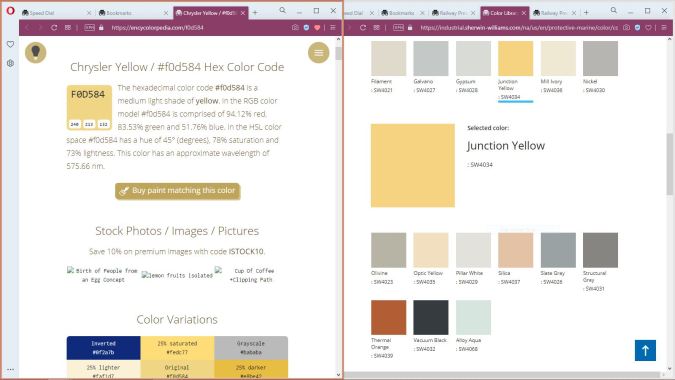The height and width of the screenshot is (380, 675).
Task: Click the Sherwin-Williams URL address field
Action: pos(519,28)
